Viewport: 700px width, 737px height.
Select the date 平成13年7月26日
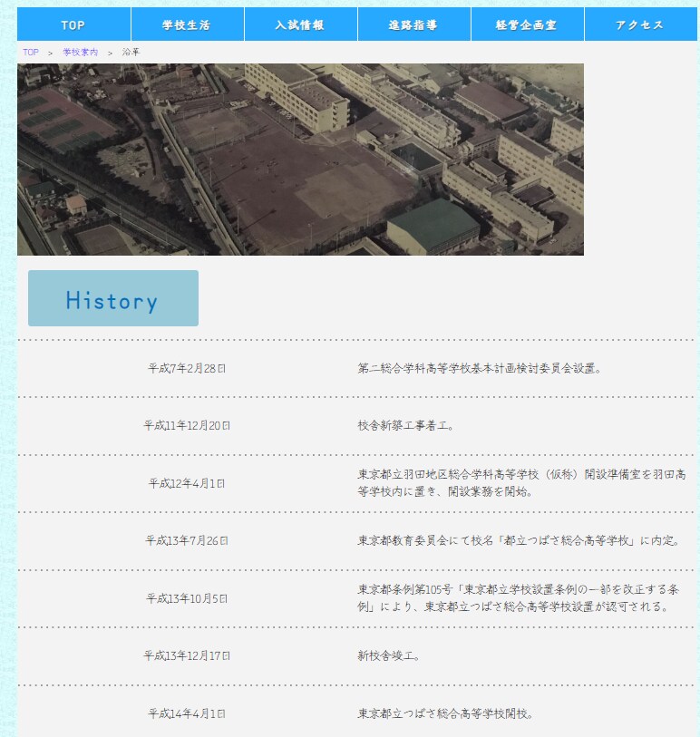tap(187, 541)
